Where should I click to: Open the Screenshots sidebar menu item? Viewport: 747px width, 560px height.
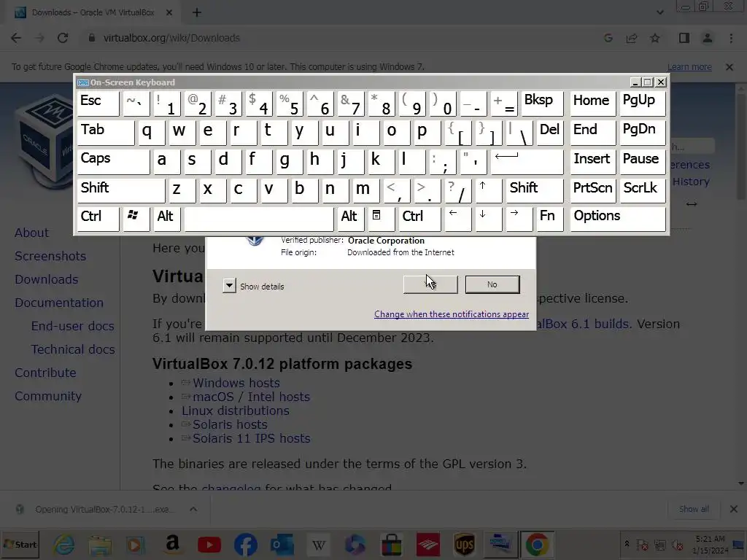click(50, 256)
